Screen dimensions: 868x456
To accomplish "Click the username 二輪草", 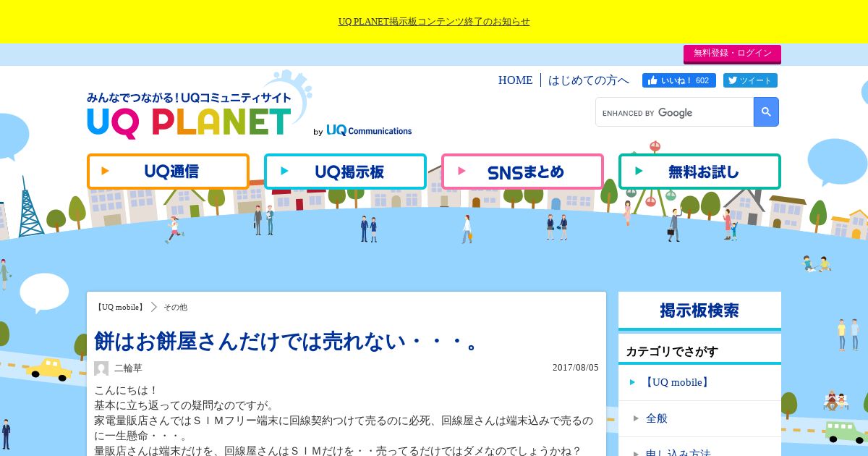I will pos(128,368).
